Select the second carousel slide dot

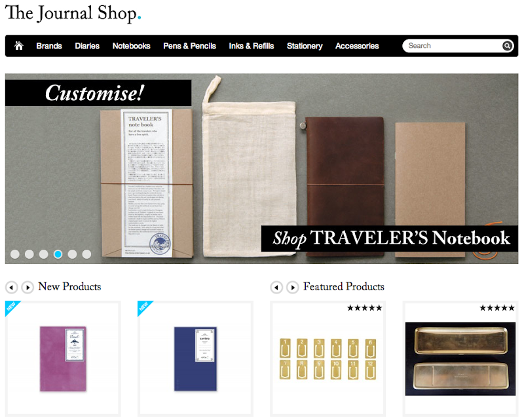(x=29, y=254)
